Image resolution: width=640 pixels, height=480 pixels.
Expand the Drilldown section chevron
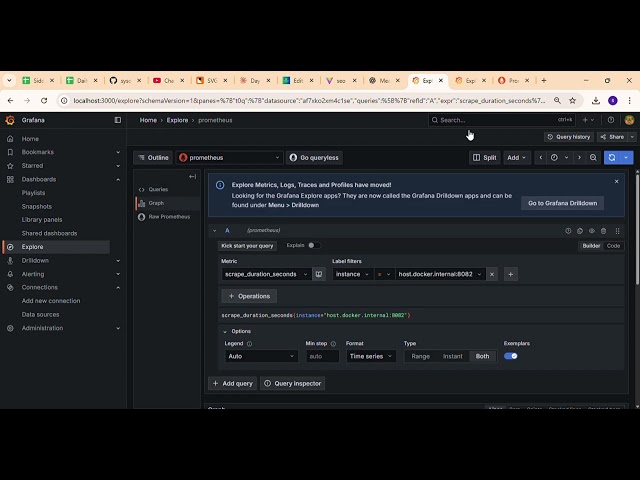pos(118,260)
